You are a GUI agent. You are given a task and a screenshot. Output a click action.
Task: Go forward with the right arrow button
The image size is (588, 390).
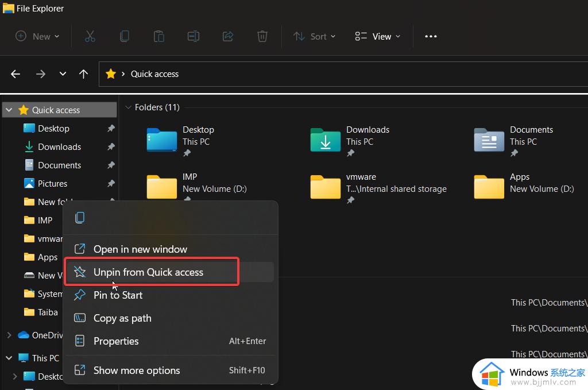point(41,74)
